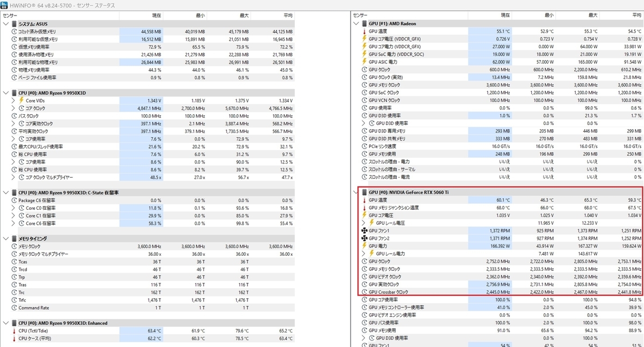Screen dimensions: 644x347
Task: Expand the コア実効クロック row
Action: [x=14, y=123]
